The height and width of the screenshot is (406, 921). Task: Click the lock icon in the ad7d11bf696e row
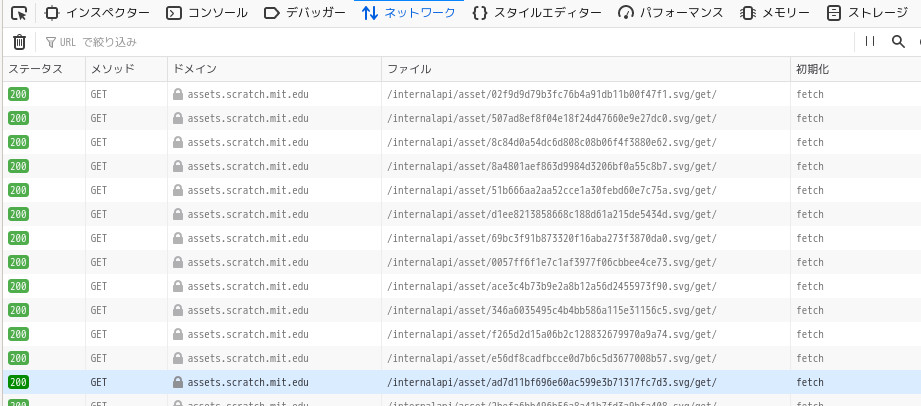click(x=178, y=382)
